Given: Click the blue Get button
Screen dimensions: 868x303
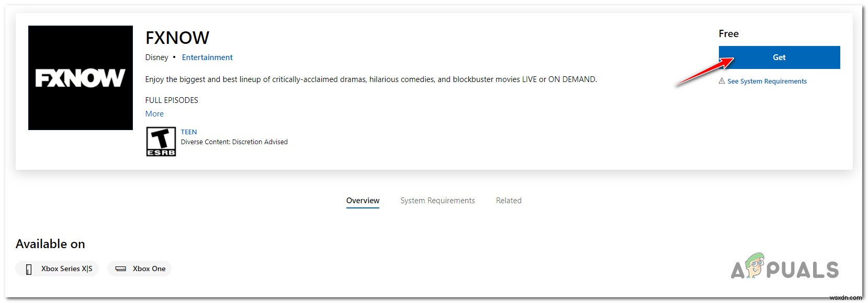Looking at the screenshot, I should pos(779,57).
